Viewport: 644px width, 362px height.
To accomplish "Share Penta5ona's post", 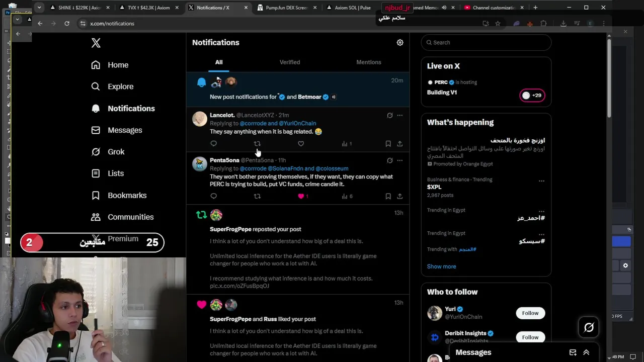I will point(400,196).
